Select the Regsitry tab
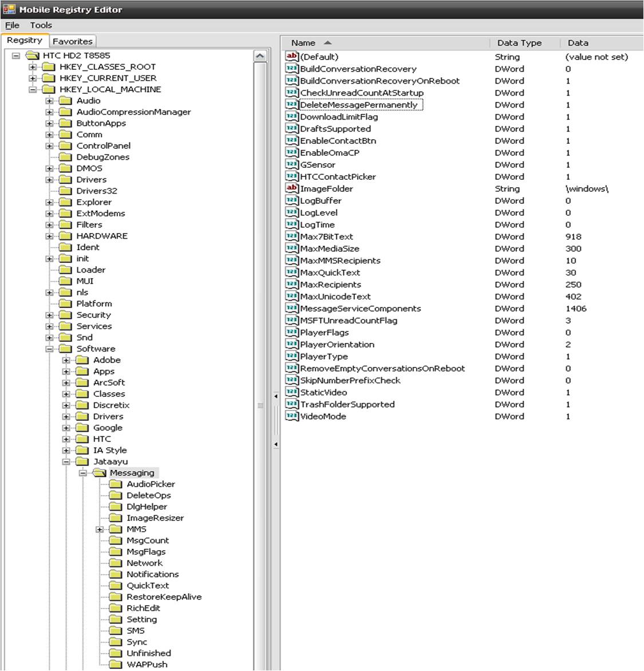This screenshot has width=644, height=671. [25, 40]
